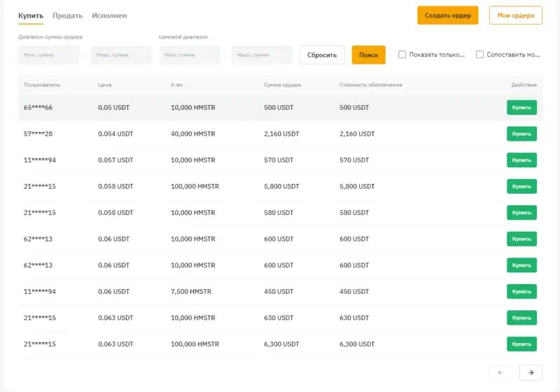Click the 0.057 USDT price
Image resolution: width=560 pixels, height=392 pixels.
point(115,160)
